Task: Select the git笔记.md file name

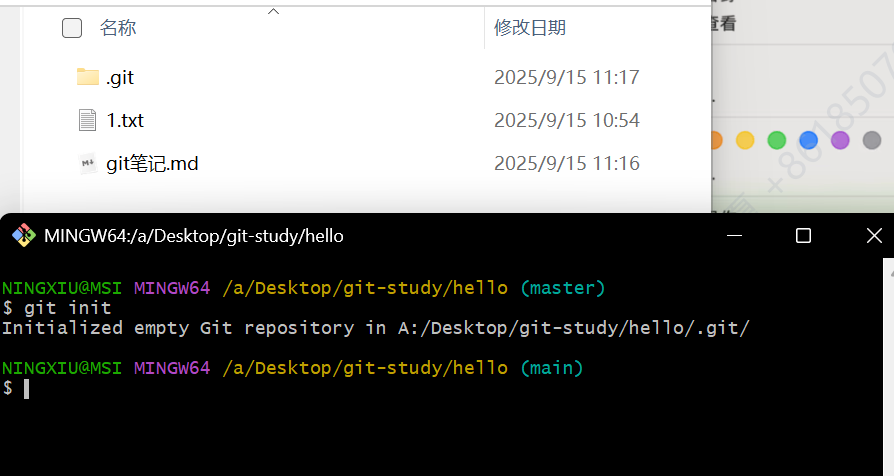Action: pos(152,163)
